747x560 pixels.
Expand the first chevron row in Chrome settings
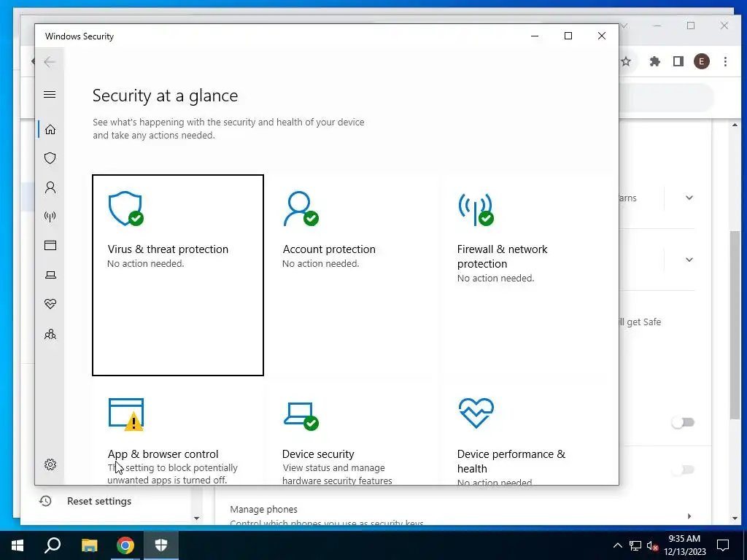(689, 198)
